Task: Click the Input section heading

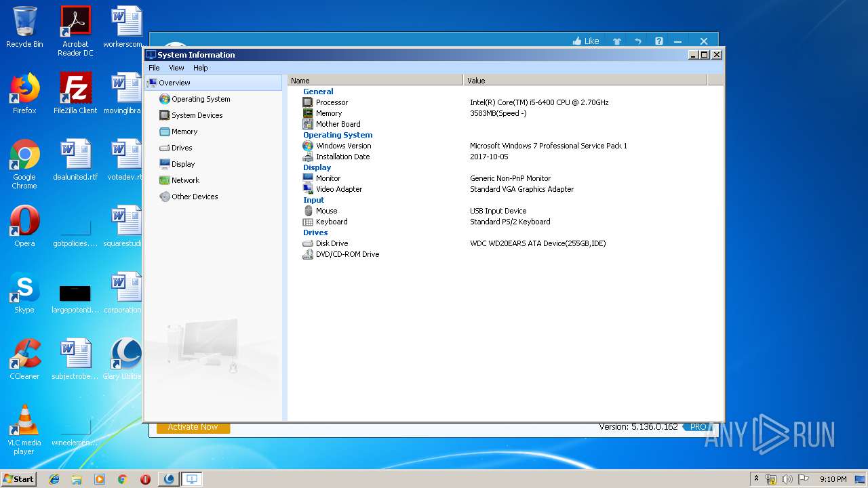Action: [x=313, y=200]
